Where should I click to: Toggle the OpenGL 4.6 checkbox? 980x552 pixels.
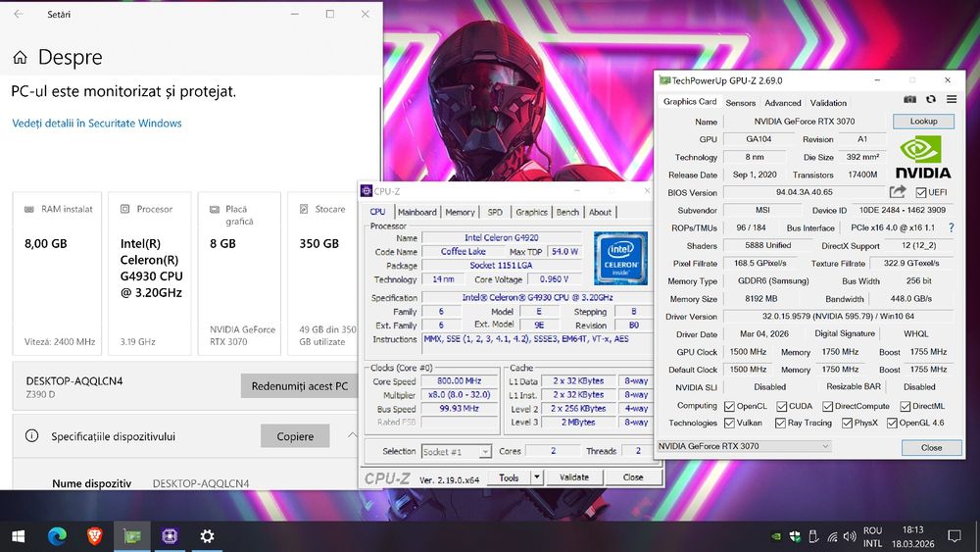coord(892,424)
